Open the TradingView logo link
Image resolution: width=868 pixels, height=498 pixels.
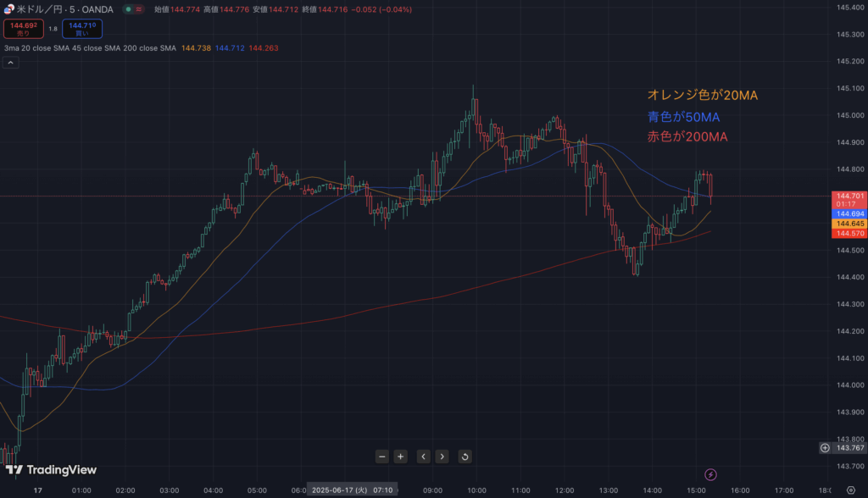[52, 470]
